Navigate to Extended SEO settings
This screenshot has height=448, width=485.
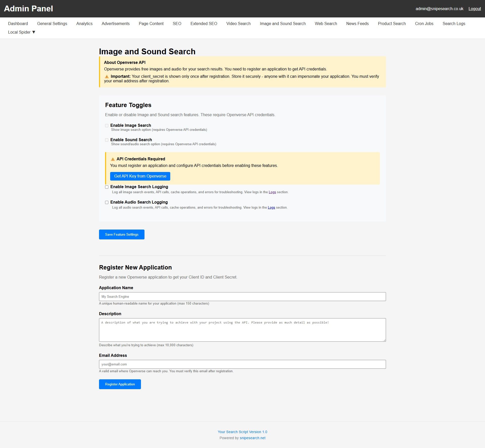click(x=204, y=23)
